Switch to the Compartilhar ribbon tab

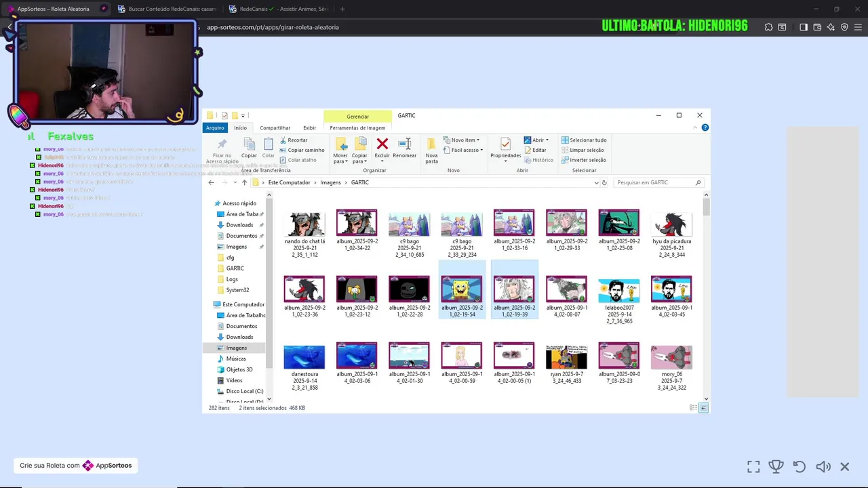275,127
